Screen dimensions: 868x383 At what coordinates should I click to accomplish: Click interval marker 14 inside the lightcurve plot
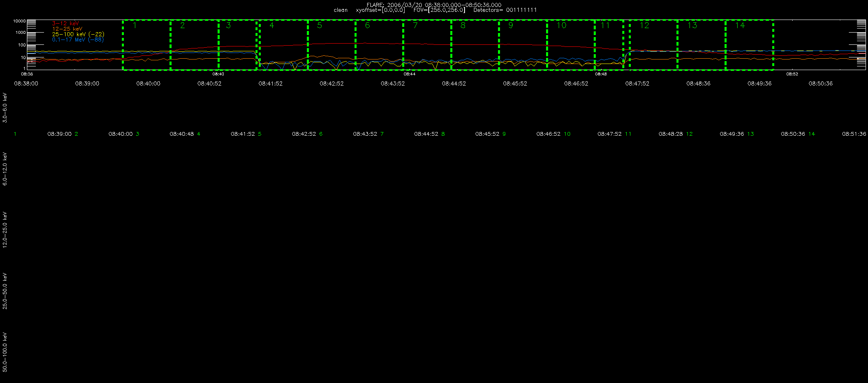point(740,25)
